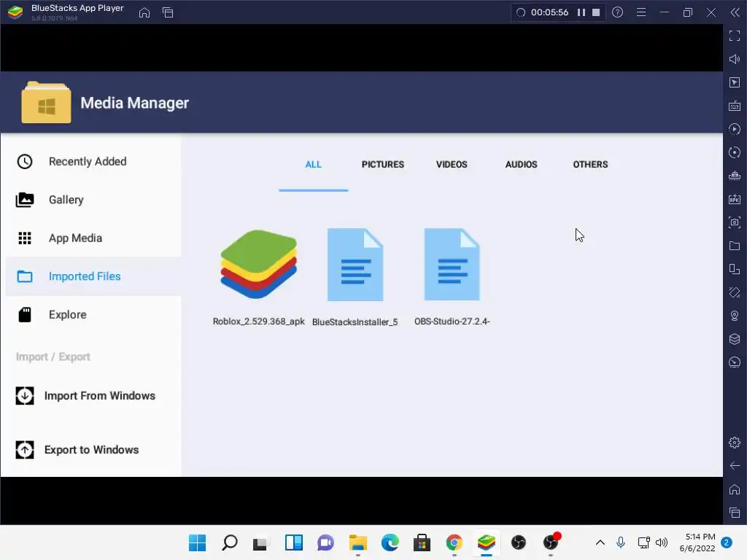Click the rotate screen icon in side toolbar
The image size is (747, 560).
[735, 292]
